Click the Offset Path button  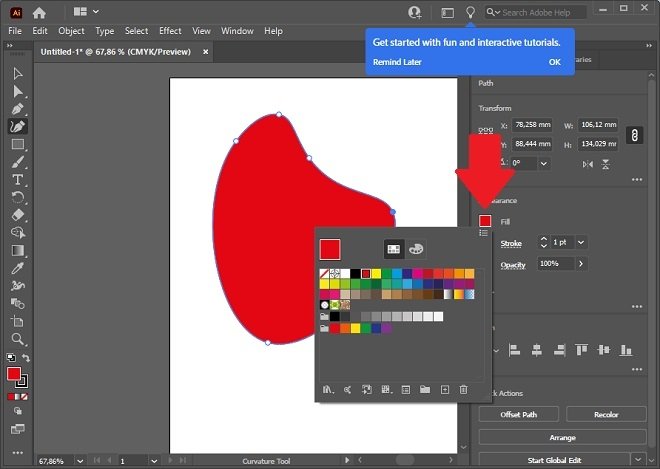click(x=519, y=414)
